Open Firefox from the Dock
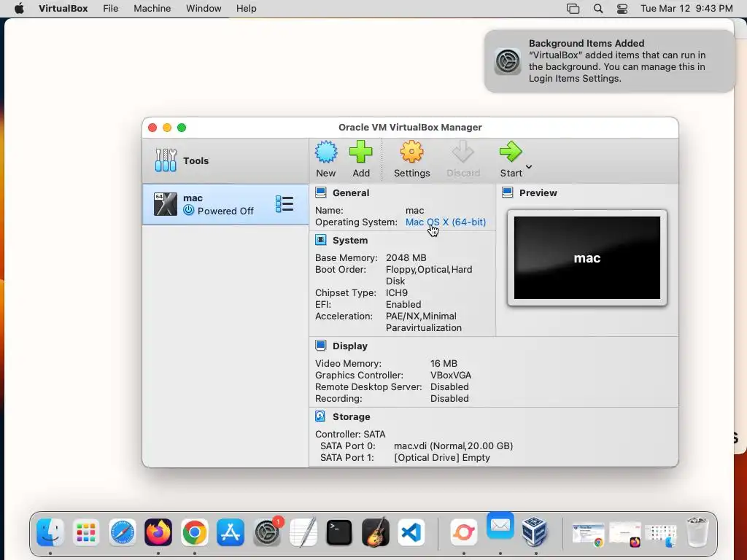 (x=158, y=532)
